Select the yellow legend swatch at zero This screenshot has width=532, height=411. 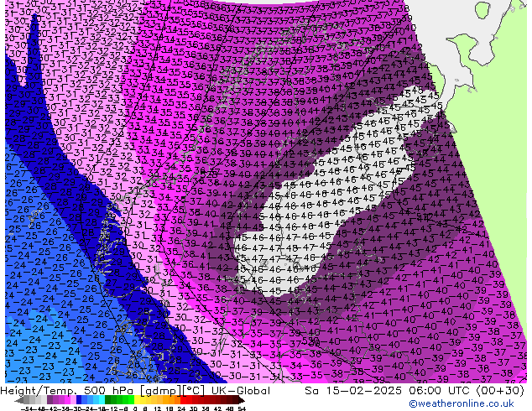(137, 400)
